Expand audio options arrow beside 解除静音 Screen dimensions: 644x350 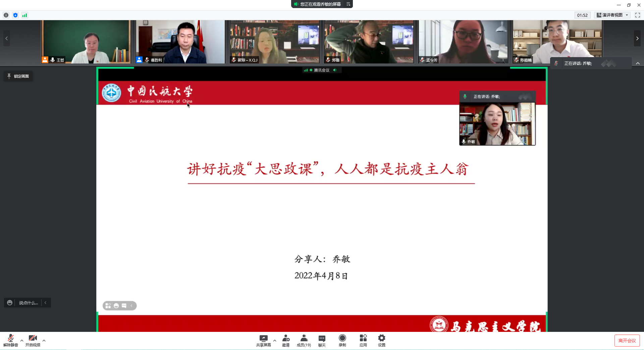point(22,341)
